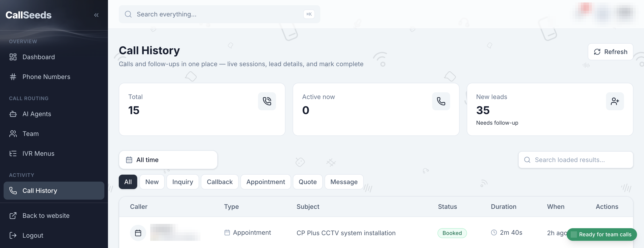Click the Booked status badge

click(452, 233)
